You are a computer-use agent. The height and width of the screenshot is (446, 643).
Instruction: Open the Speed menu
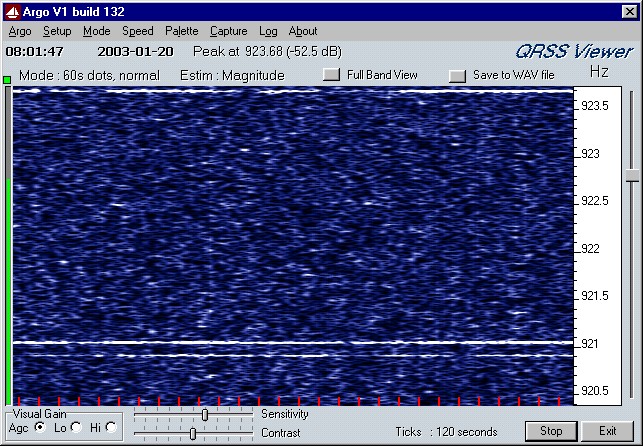coord(137,31)
